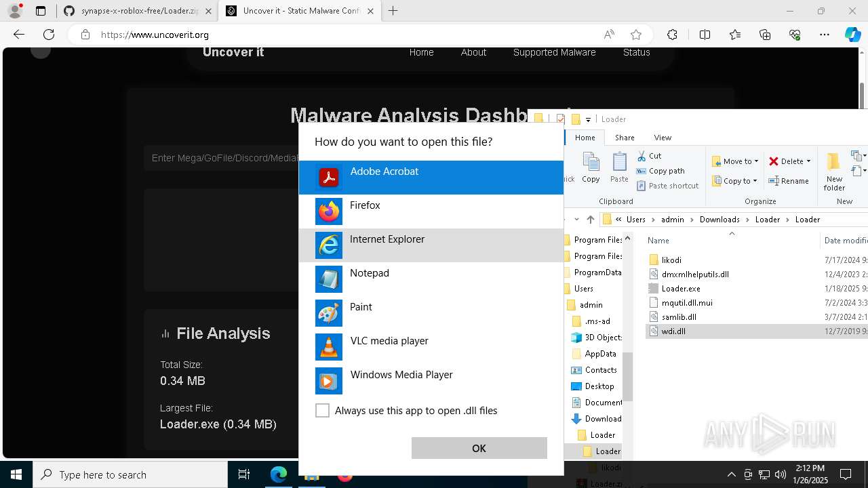The image size is (868, 488).
Task: Click Copy path in the Explorer ribbon
Action: click(x=660, y=171)
